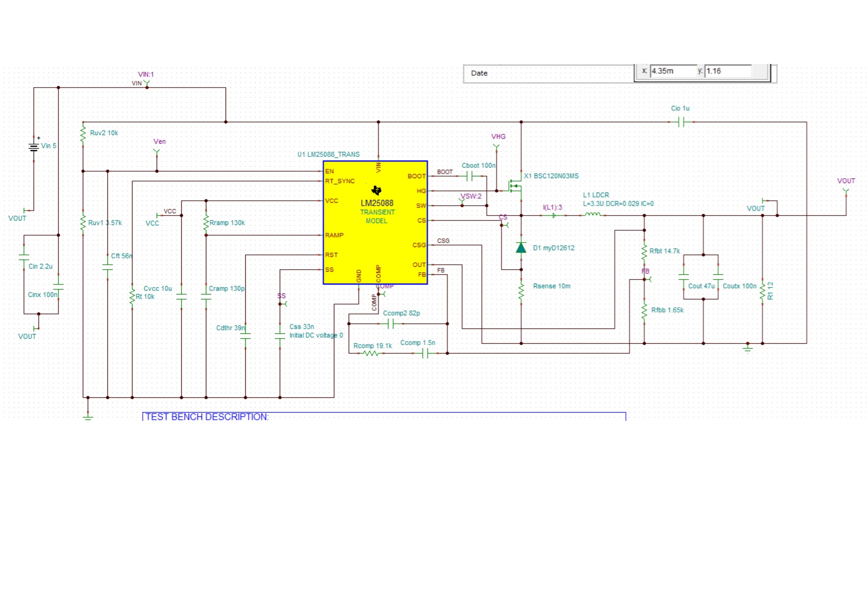Image resolution: width=868 pixels, height=604 pixels.
Task: Click the VSW:2 probe marker
Action: point(471,196)
